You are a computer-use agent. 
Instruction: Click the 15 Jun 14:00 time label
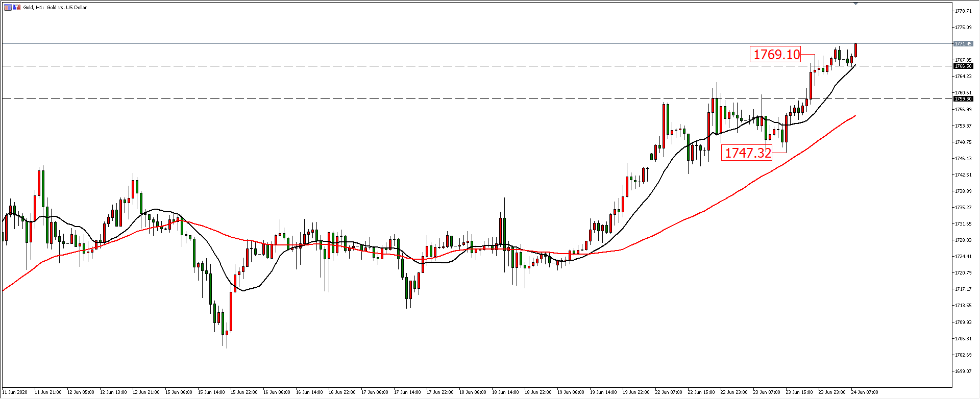[211, 392]
